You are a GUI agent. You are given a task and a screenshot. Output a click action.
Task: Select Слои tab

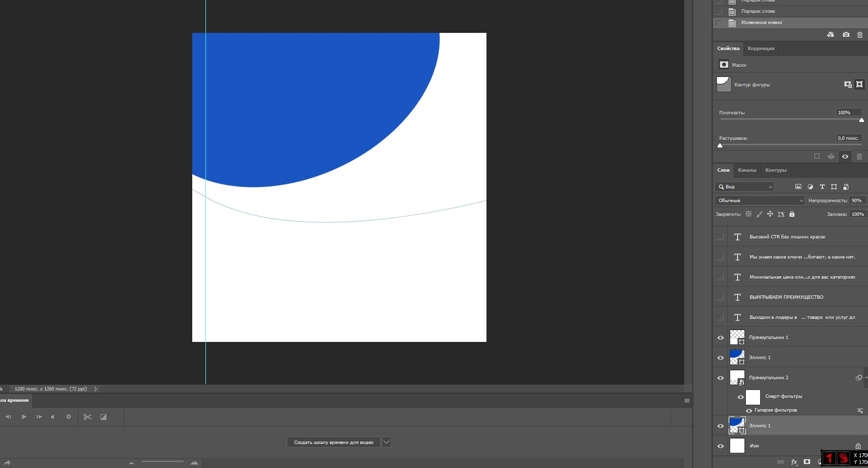click(723, 170)
